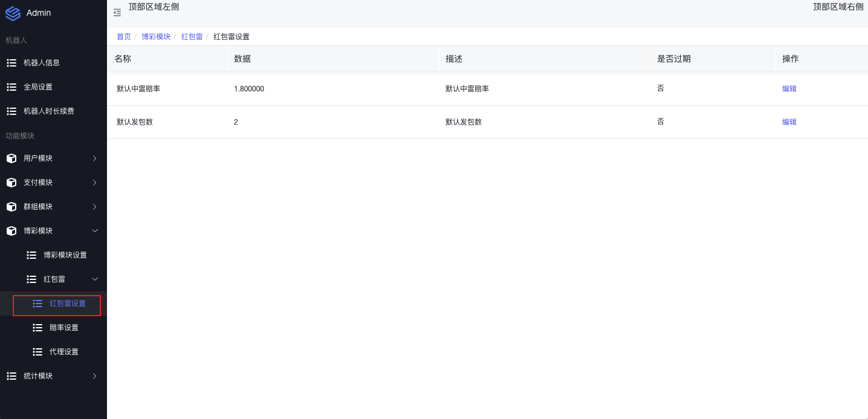Open the 代理设置 menu item
Viewport: 868px width, 419px height.
pos(63,352)
